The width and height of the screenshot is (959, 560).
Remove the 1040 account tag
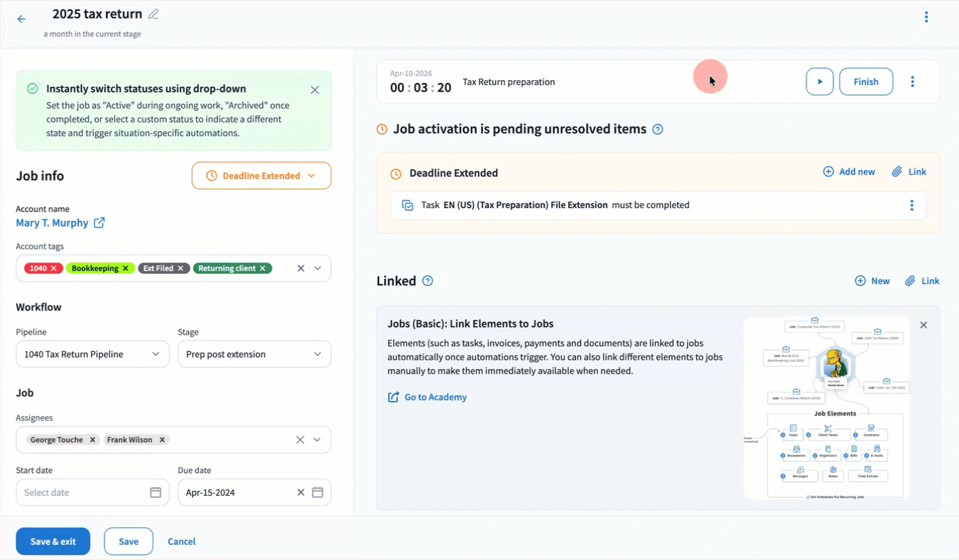click(x=53, y=268)
